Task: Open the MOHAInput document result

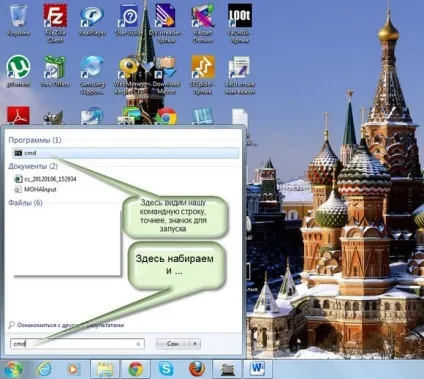Action: coord(36,189)
